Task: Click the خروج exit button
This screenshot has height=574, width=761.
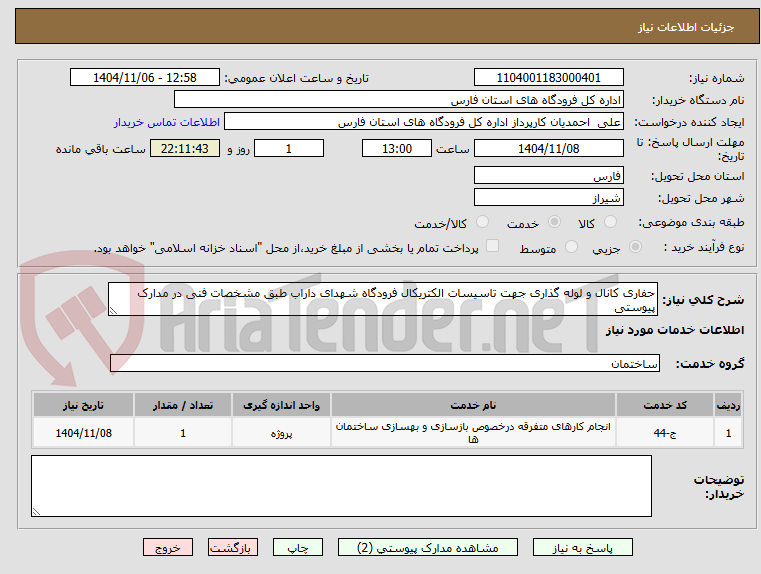Action: tap(167, 547)
